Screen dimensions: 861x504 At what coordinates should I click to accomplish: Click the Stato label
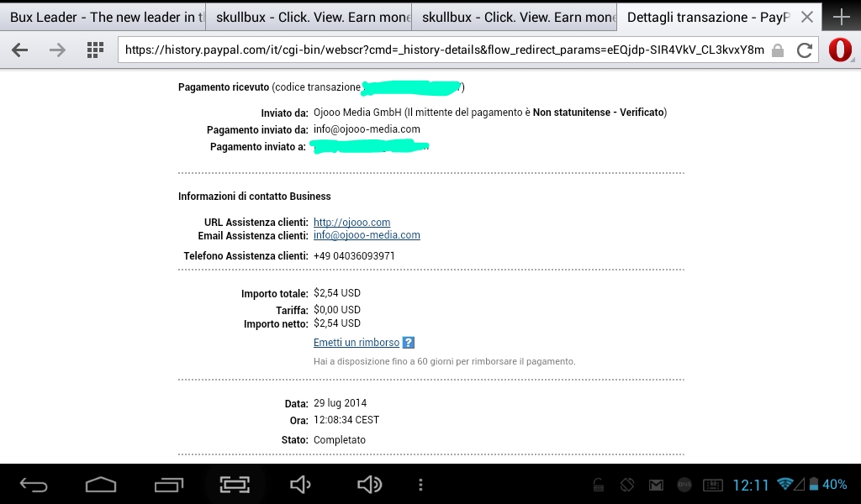[294, 440]
